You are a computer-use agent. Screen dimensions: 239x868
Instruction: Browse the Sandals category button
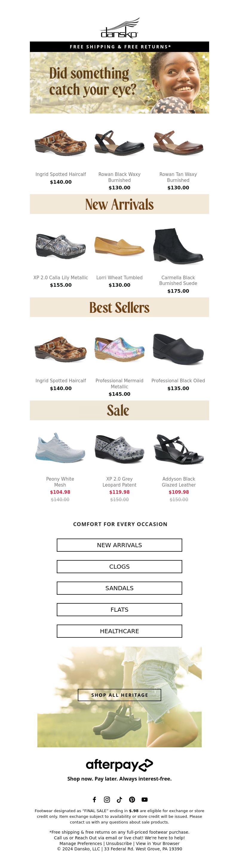tap(119, 588)
